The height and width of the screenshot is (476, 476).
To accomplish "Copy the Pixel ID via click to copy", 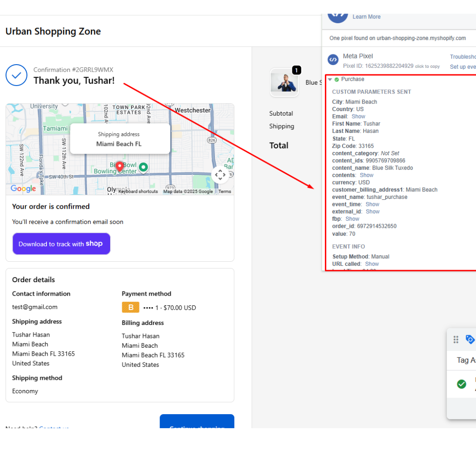I will (427, 66).
